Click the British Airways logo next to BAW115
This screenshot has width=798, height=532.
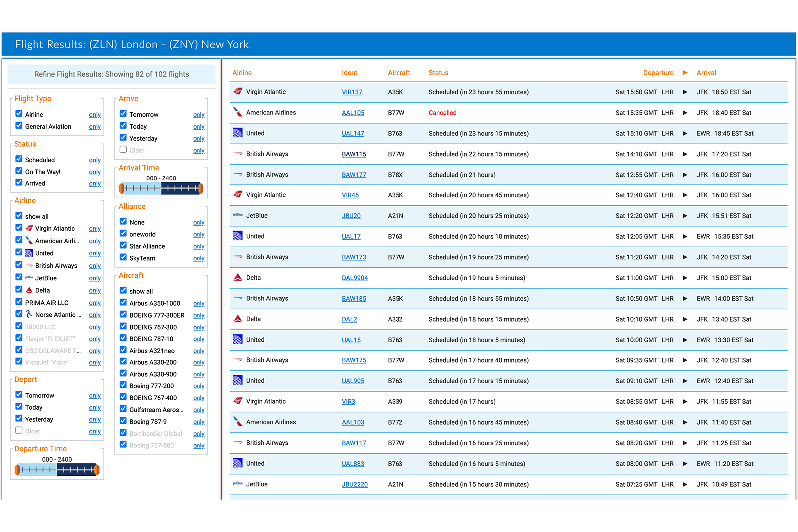(238, 154)
